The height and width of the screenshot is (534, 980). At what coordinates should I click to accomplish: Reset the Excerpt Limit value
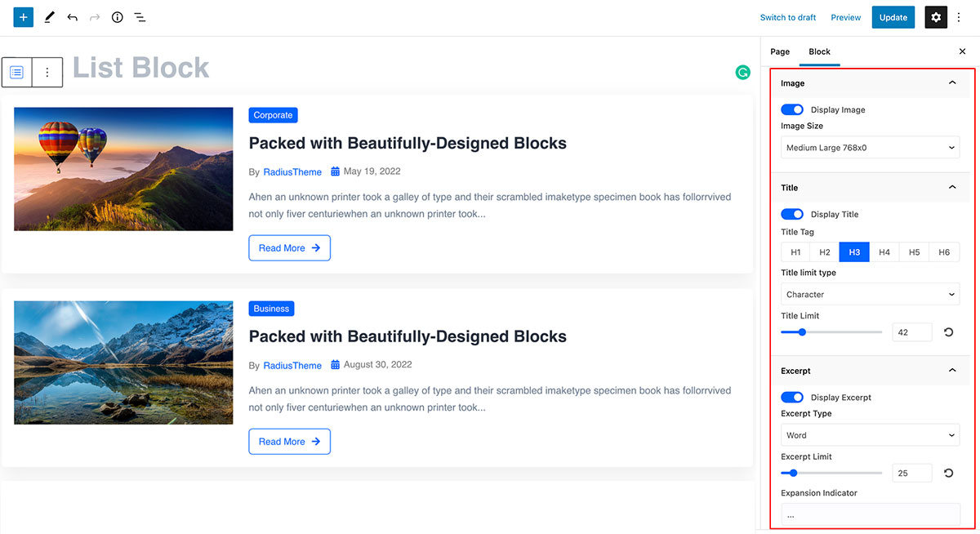[948, 473]
